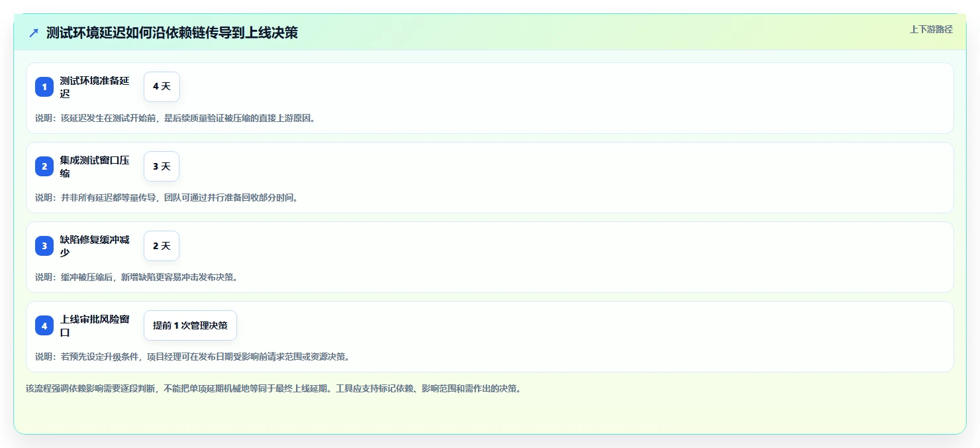Click the note starting "说明：并非所有延迟都等量传导"
The image size is (980, 448).
coord(167,197)
